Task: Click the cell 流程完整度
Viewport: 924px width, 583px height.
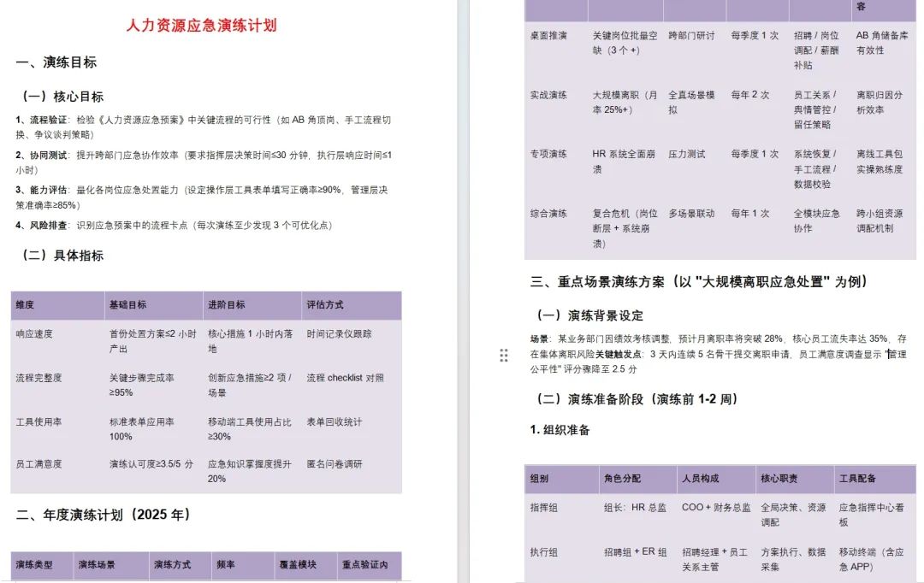Action: (38, 378)
